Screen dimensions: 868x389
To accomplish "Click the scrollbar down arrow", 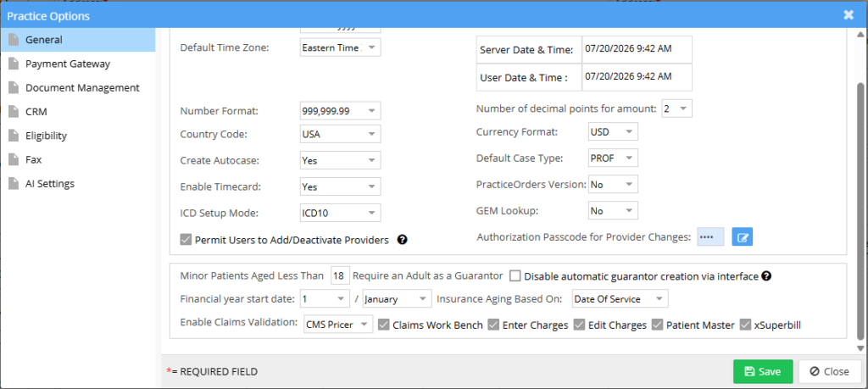I will point(860,348).
